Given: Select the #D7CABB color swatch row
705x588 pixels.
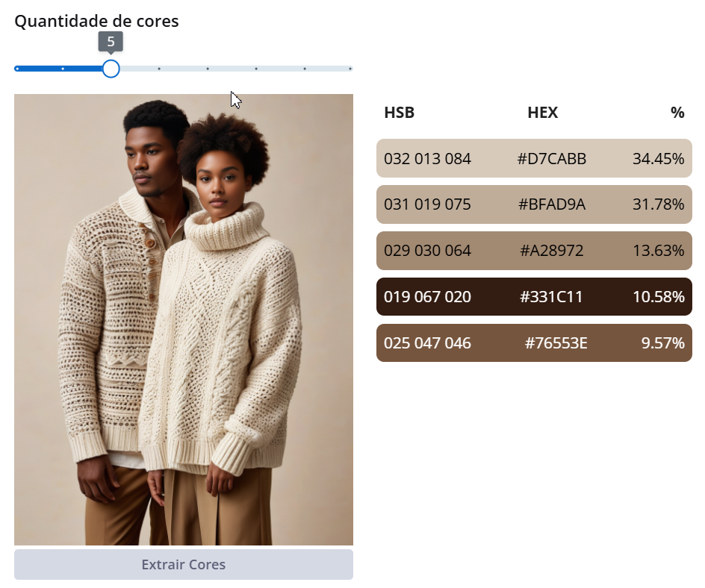Looking at the screenshot, I should coord(534,158).
